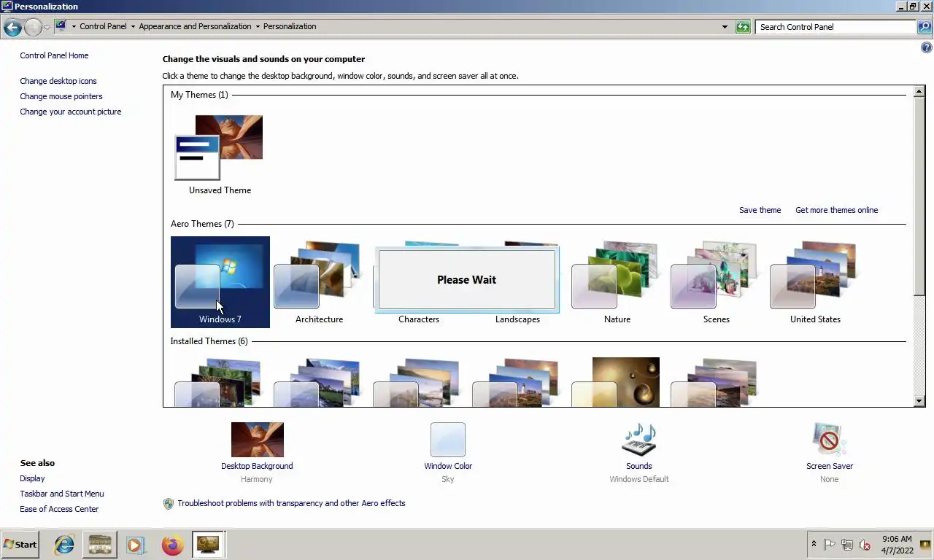Open Ease of Access Center link
Screen dimensions: 934x560
[59, 509]
